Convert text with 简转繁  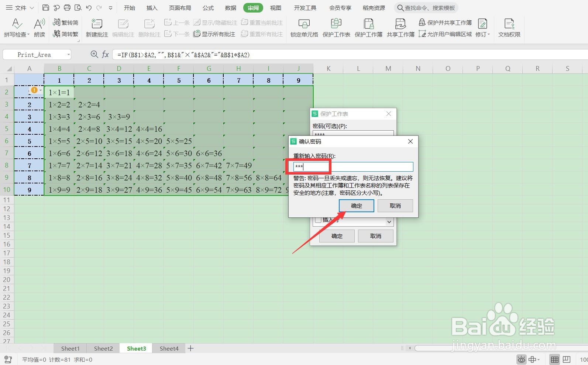click(x=66, y=34)
